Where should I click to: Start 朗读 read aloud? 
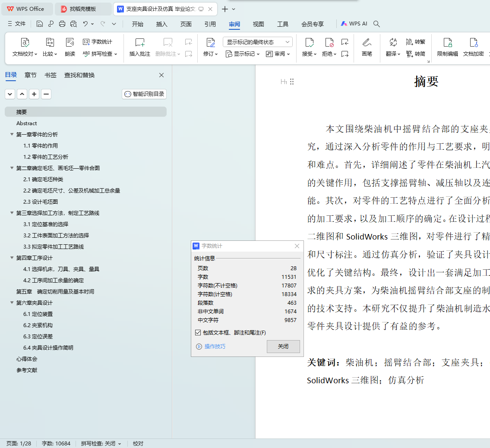(x=70, y=47)
